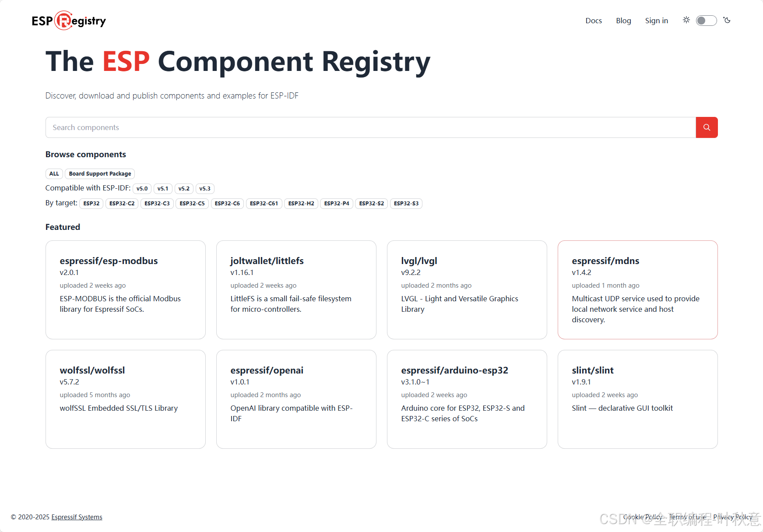Click Sign in
The height and width of the screenshot is (532, 763).
coord(656,21)
